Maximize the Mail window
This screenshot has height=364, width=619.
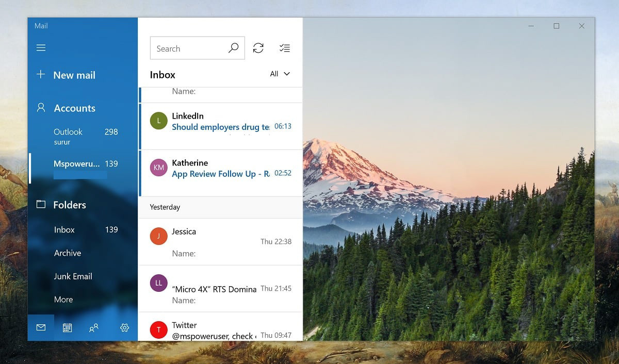[x=556, y=26]
